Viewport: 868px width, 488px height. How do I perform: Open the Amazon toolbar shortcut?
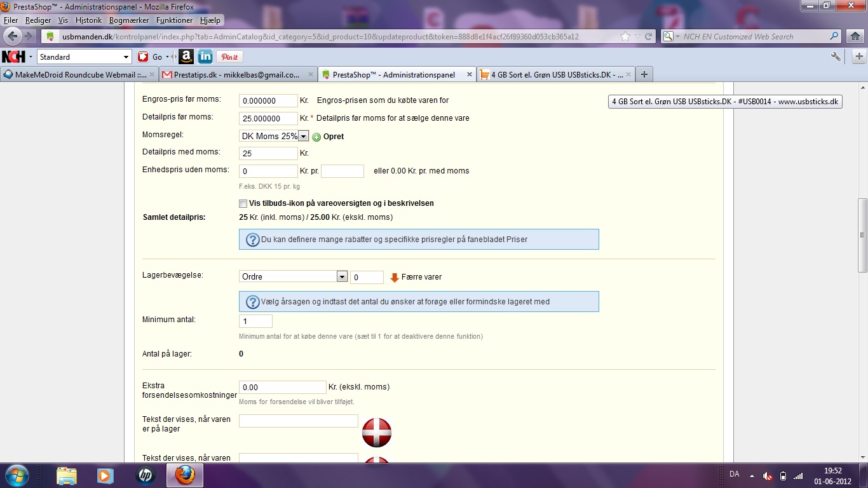186,57
